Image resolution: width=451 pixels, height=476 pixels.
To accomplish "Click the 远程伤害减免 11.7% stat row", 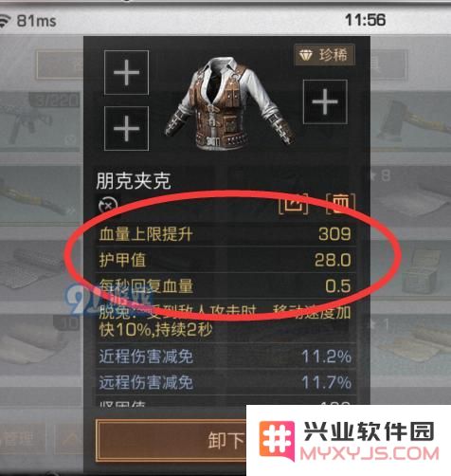I will [x=225, y=382].
